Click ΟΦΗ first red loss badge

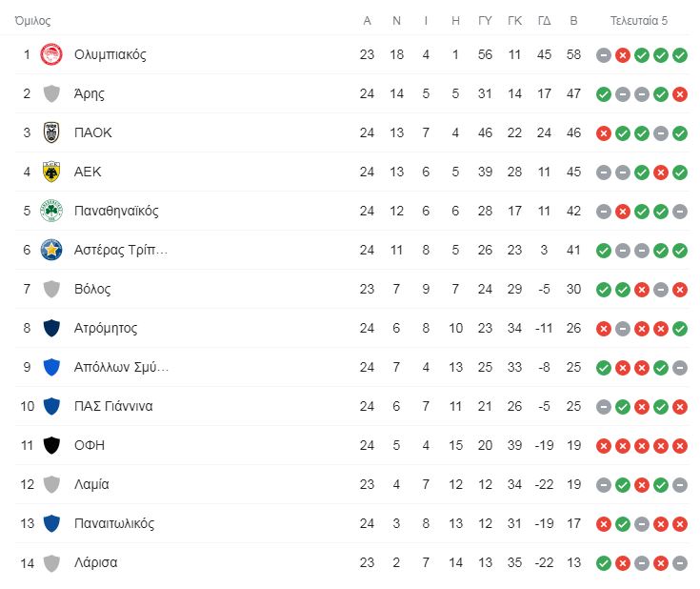pyautogui.click(x=603, y=445)
